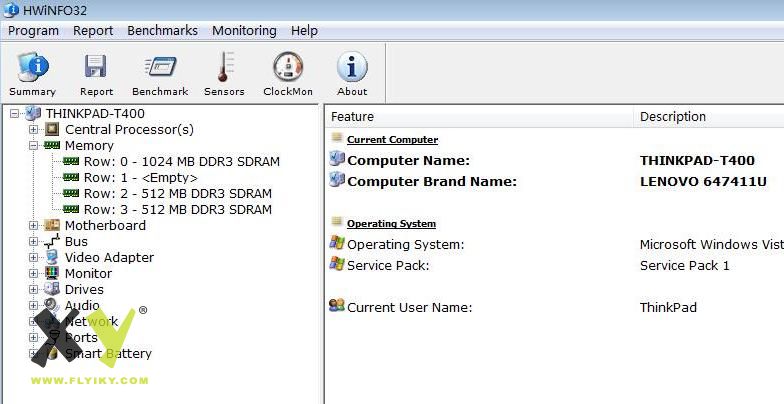Screen dimensions: 784x404
Task: Click the users icon beside Current User Name
Action: pyautogui.click(x=337, y=305)
